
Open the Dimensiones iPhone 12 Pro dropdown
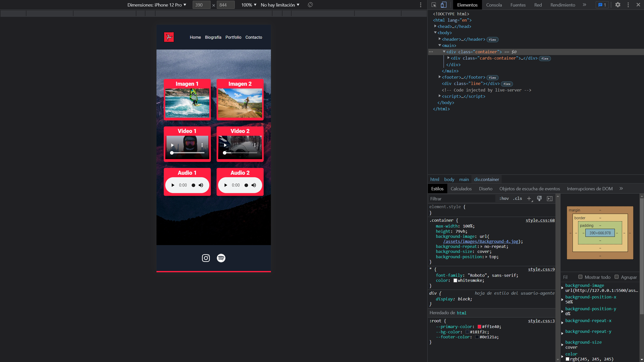point(157,5)
